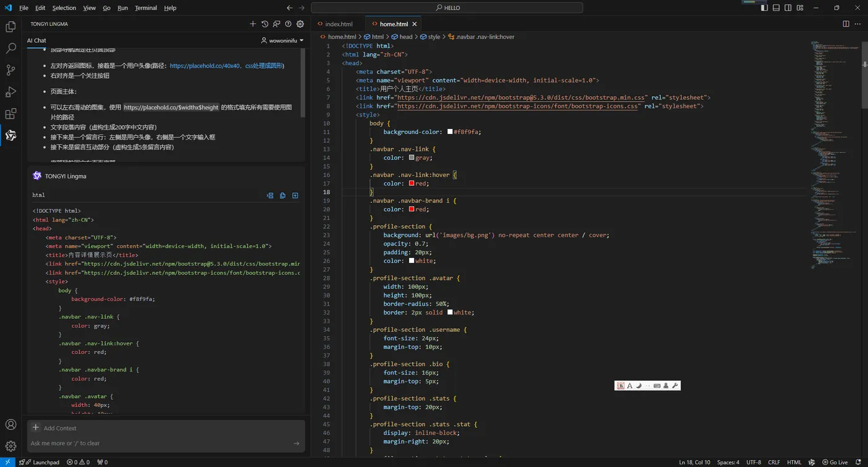868x467 pixels.
Task: Select the AI Chat tab
Action: coord(37,40)
